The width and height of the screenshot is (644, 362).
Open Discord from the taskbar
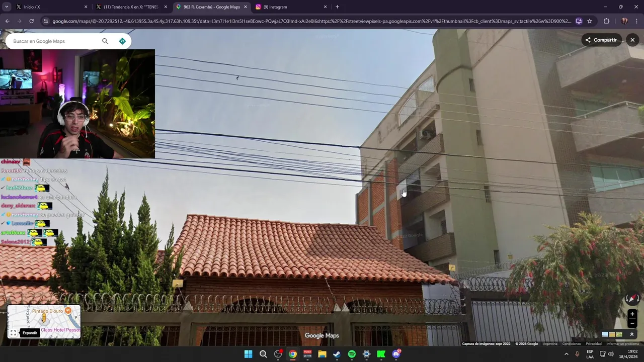396,354
